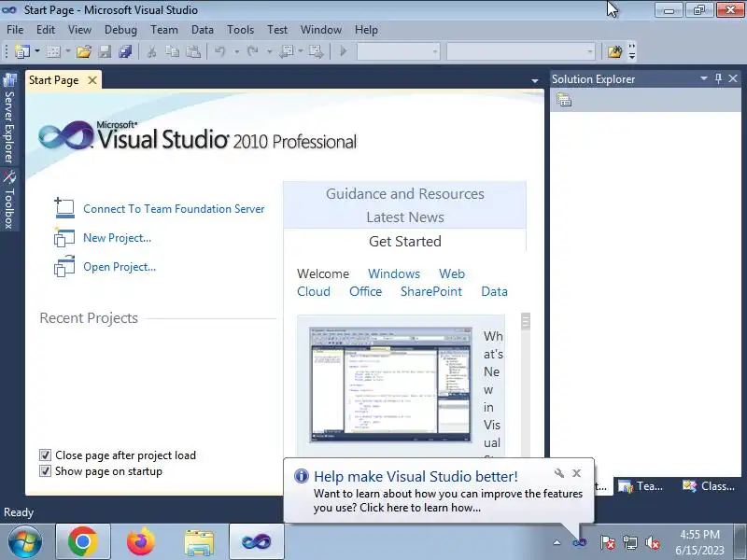Click the Paste toolbar icon
The height and width of the screenshot is (560, 747).
193,51
